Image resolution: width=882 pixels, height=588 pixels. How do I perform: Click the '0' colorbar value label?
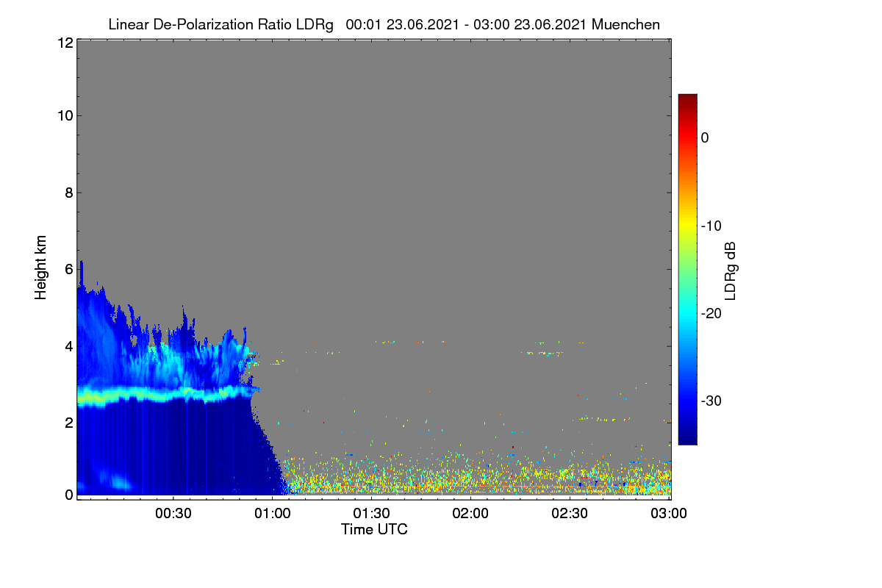705,137
